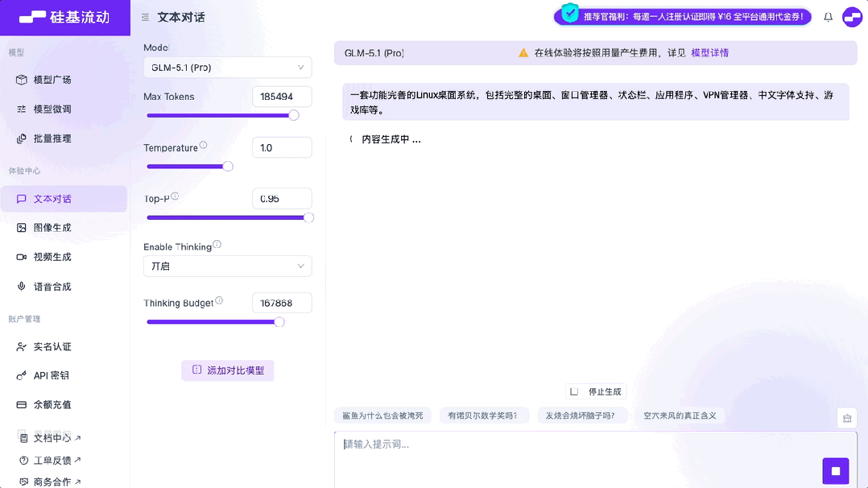
Task: Click the Temperature value field
Action: click(x=282, y=148)
